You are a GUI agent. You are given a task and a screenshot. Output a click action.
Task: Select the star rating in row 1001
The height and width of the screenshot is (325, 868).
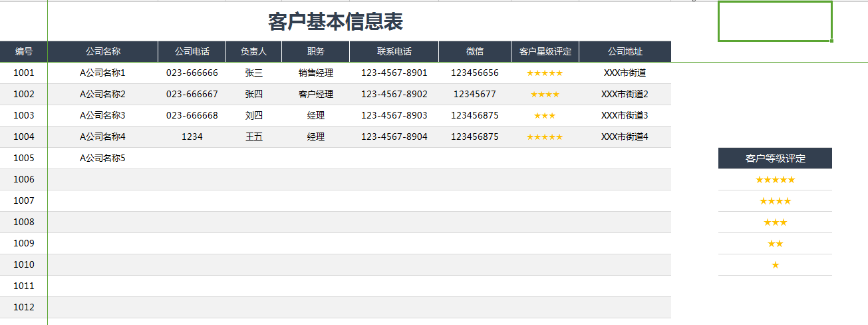[545, 73]
